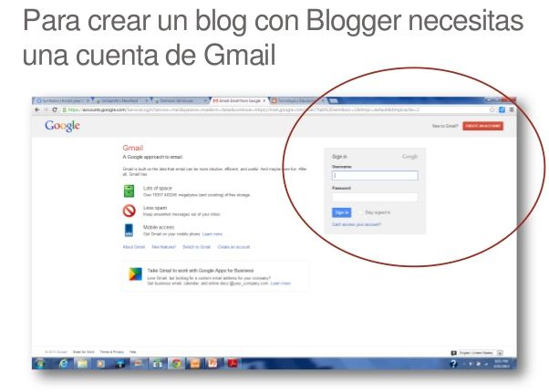Click the browser forward arrow
Viewport: 549px width, 392px height.
click(x=46, y=109)
